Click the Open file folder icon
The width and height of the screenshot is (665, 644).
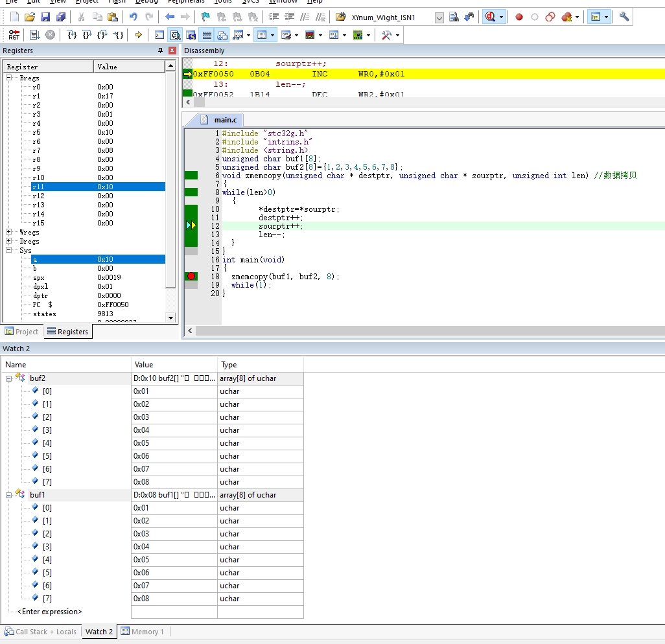[30, 17]
